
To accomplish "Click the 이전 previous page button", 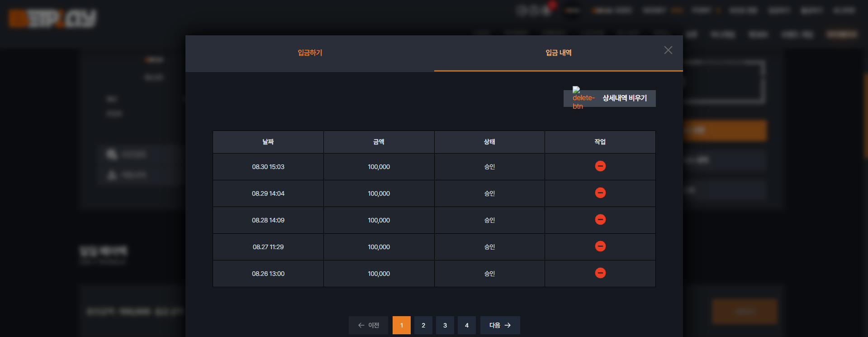I will click(368, 325).
